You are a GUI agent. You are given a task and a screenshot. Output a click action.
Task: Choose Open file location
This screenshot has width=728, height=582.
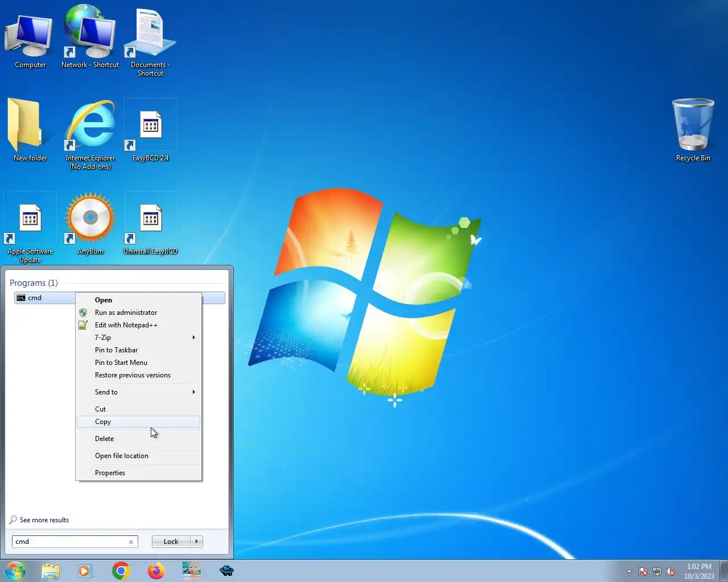point(139,456)
